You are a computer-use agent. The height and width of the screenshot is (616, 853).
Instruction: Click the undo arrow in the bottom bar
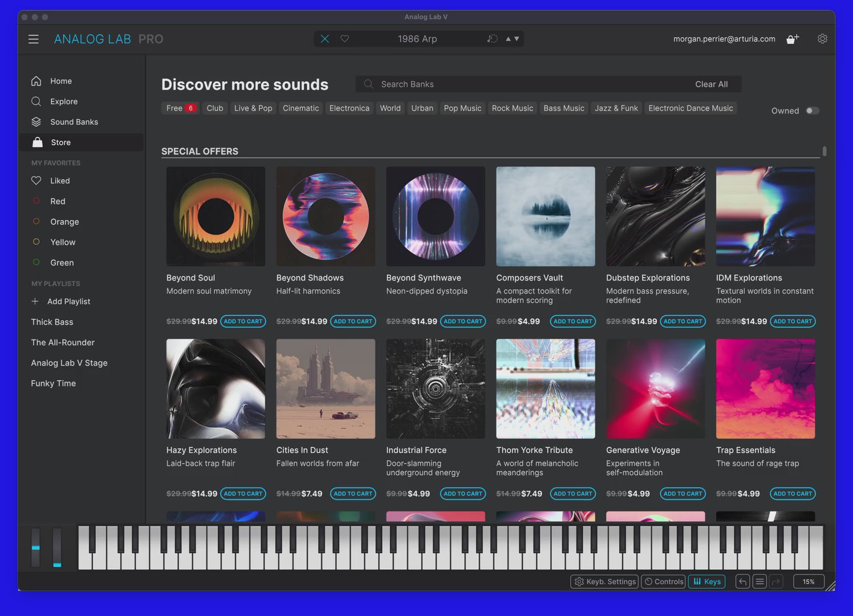pyautogui.click(x=742, y=581)
